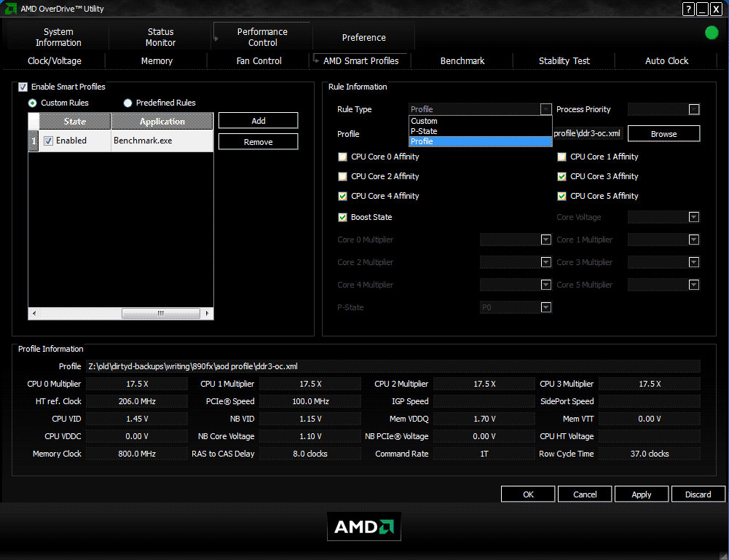Switch to the Preference tab
This screenshot has height=560, width=729.
click(x=364, y=37)
